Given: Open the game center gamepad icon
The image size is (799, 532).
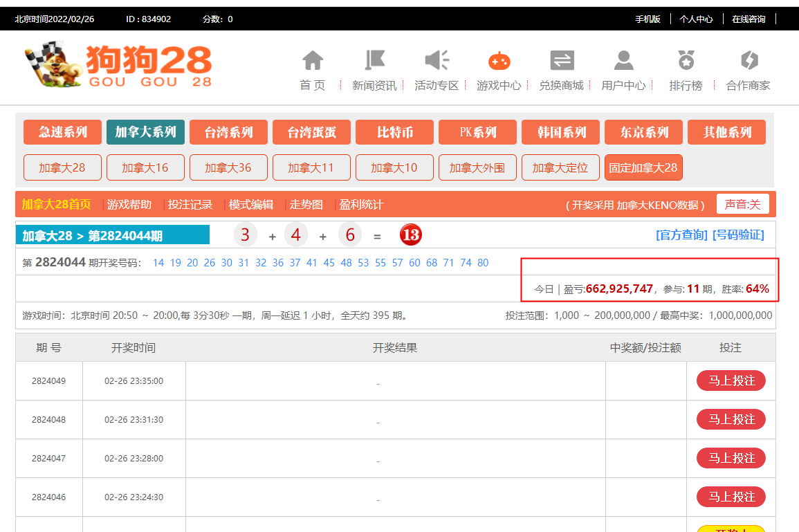Looking at the screenshot, I should [499, 61].
